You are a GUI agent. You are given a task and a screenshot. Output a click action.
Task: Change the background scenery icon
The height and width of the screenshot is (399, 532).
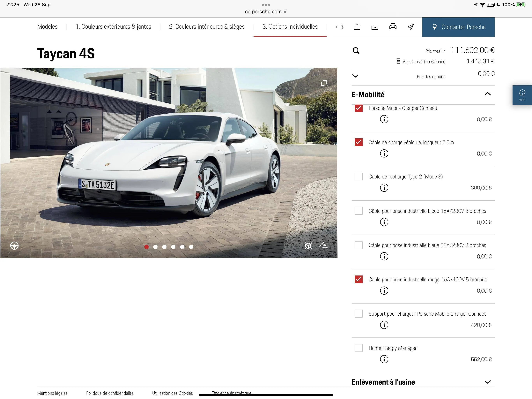(324, 245)
